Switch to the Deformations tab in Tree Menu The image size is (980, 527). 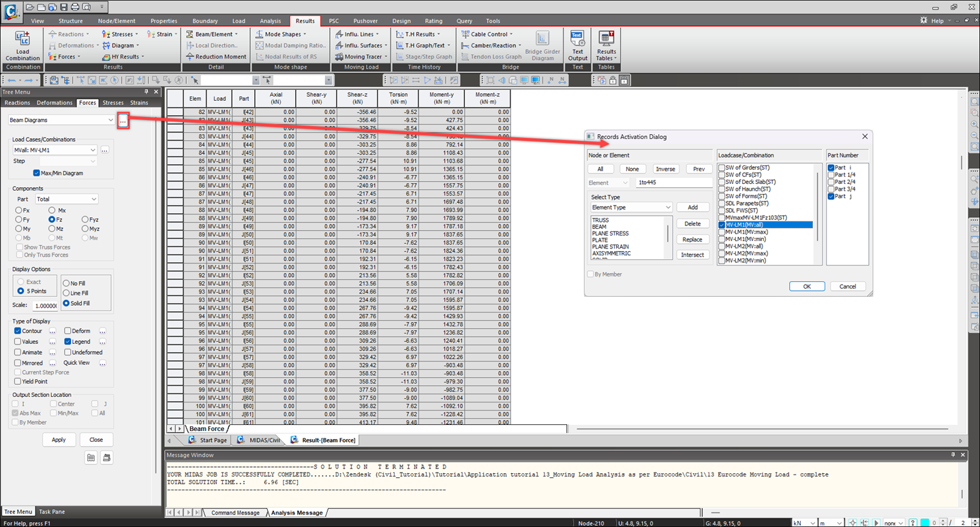[55, 103]
